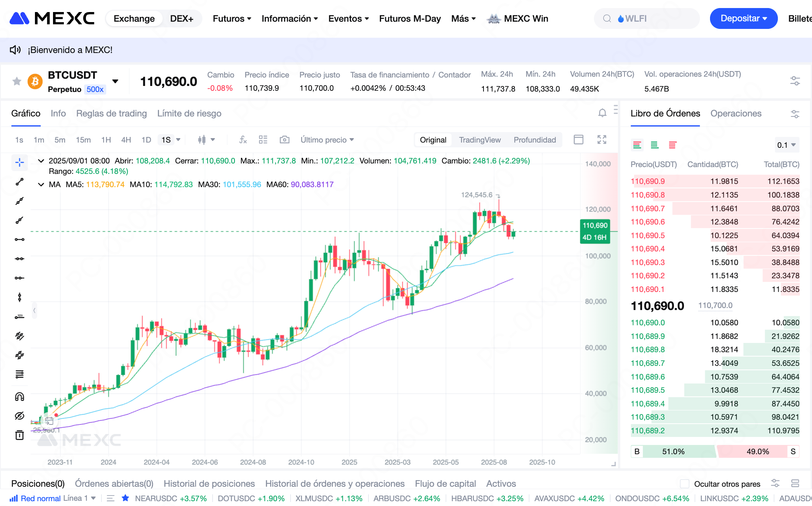Add BTCUSDT to favorites star
Screen dimensions: 812x506
coord(17,82)
